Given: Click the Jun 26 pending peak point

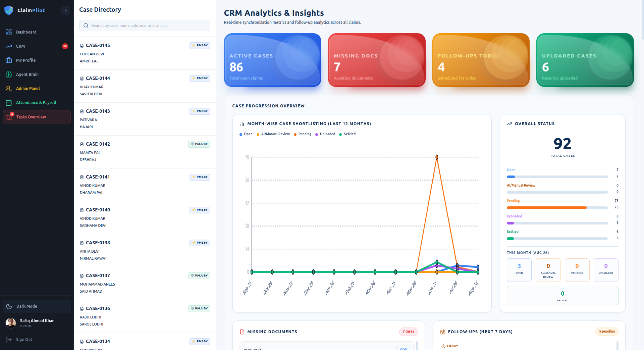Looking at the screenshot, I should [437, 157].
